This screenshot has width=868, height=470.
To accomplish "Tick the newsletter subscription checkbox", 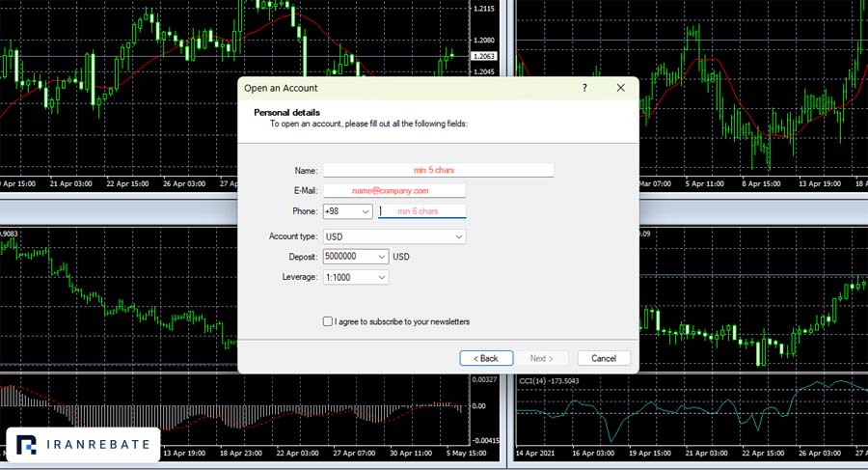I will pos(328,321).
